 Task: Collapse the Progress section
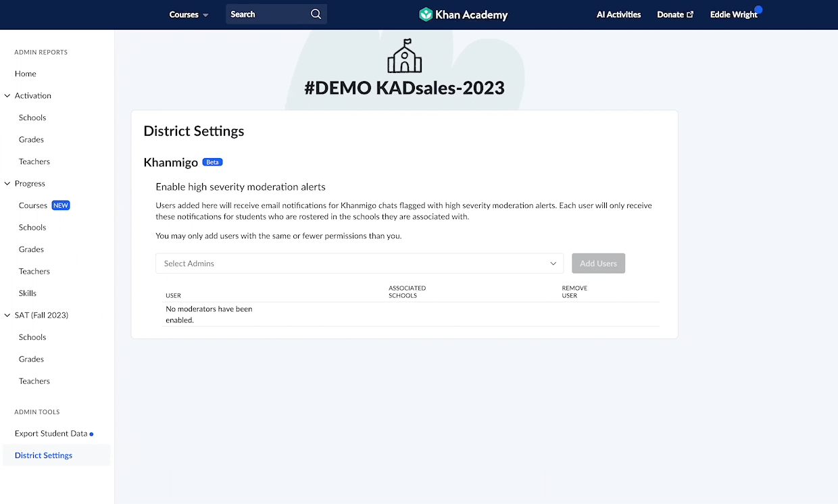pyautogui.click(x=7, y=184)
